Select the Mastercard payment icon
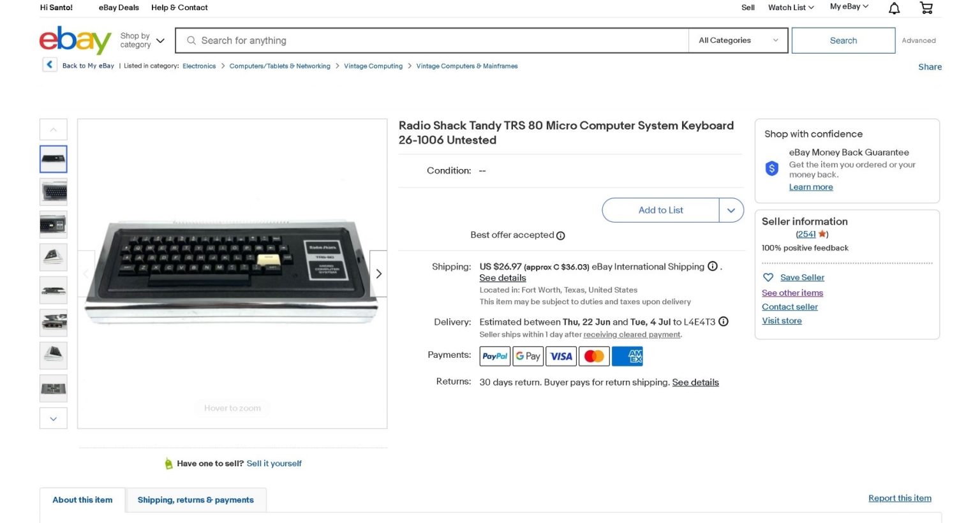 [x=594, y=356]
